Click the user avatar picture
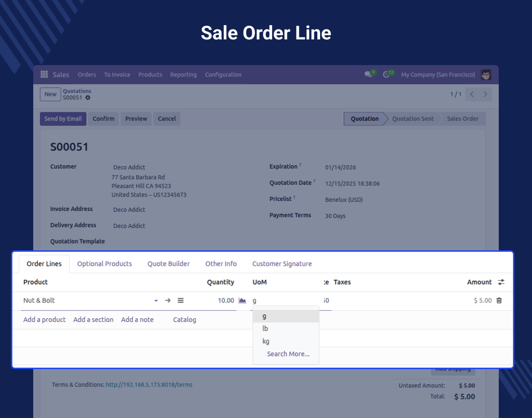Viewport: 532px width, 418px height. [486, 75]
